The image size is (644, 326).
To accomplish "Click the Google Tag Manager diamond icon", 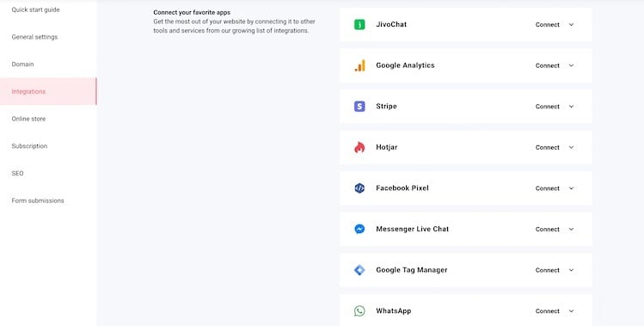I will pyautogui.click(x=359, y=270).
